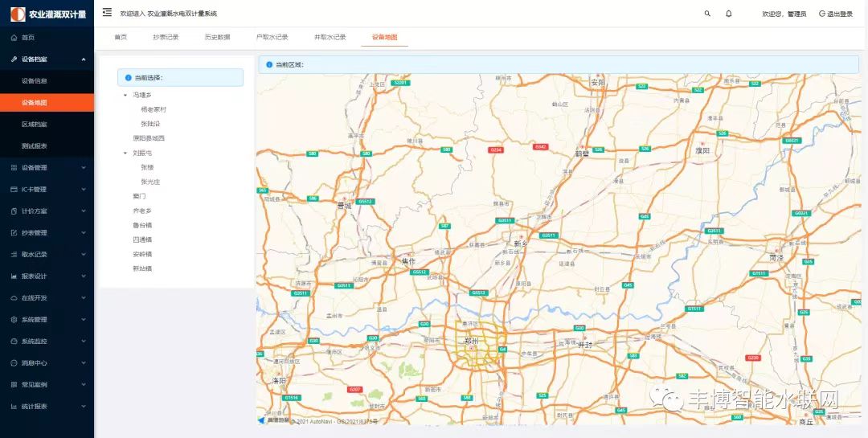Click the 退出登录 logout link
This screenshot has width=868, height=438.
(836, 14)
